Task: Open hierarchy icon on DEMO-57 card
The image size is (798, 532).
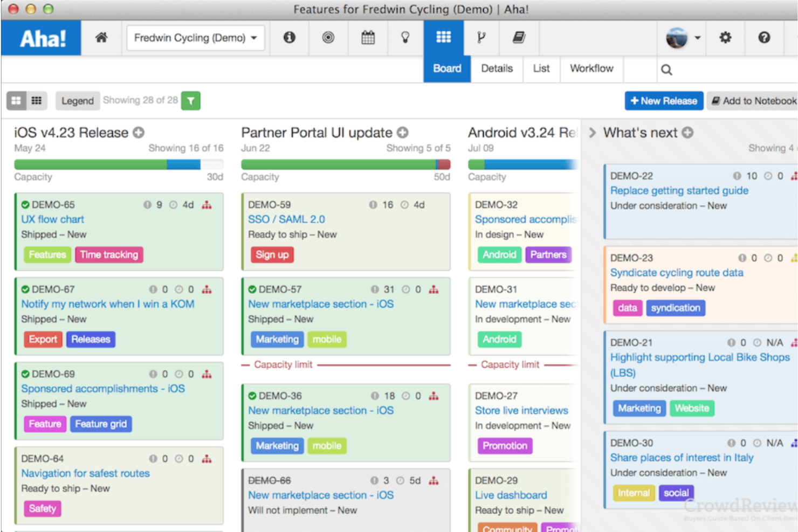Action: coord(434,289)
